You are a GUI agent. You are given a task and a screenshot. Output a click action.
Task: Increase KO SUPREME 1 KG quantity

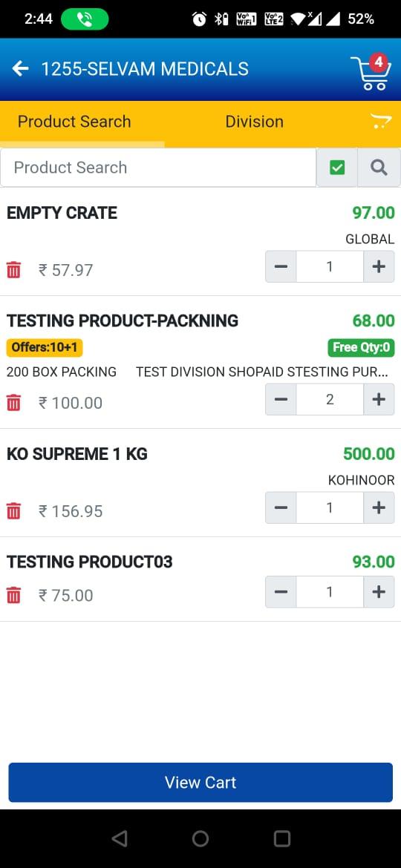(x=379, y=507)
